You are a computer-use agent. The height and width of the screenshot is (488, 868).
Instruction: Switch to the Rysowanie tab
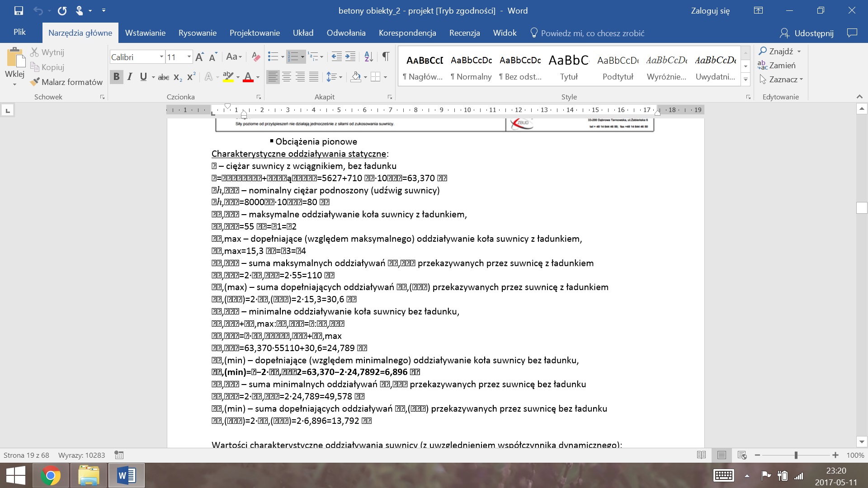198,33
